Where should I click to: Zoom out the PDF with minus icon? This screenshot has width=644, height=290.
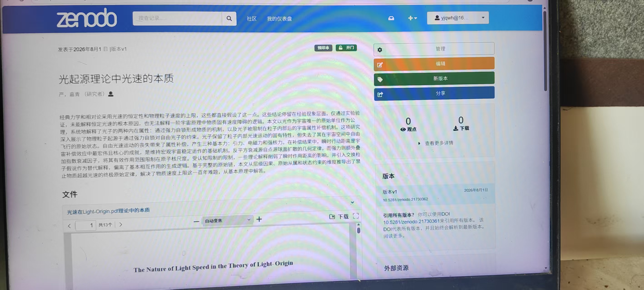tap(196, 221)
